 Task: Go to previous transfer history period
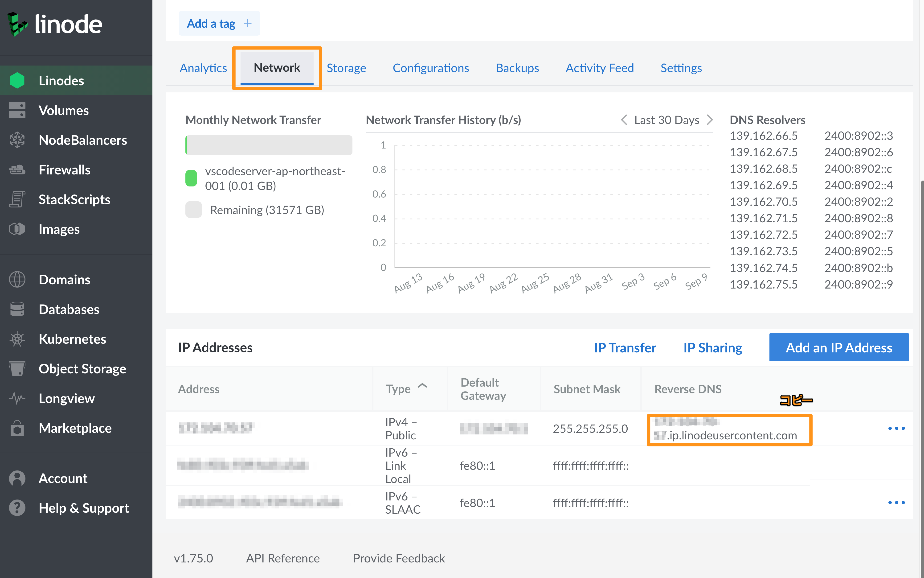point(624,120)
